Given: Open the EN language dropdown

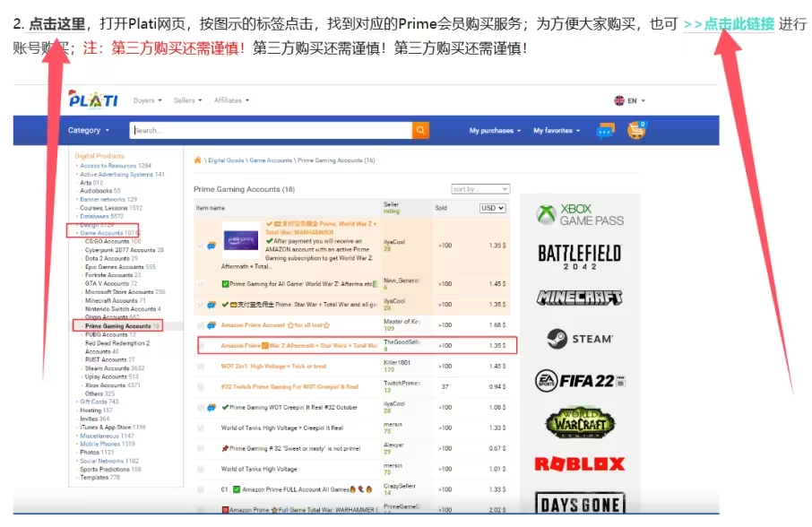Looking at the screenshot, I should tap(636, 101).
